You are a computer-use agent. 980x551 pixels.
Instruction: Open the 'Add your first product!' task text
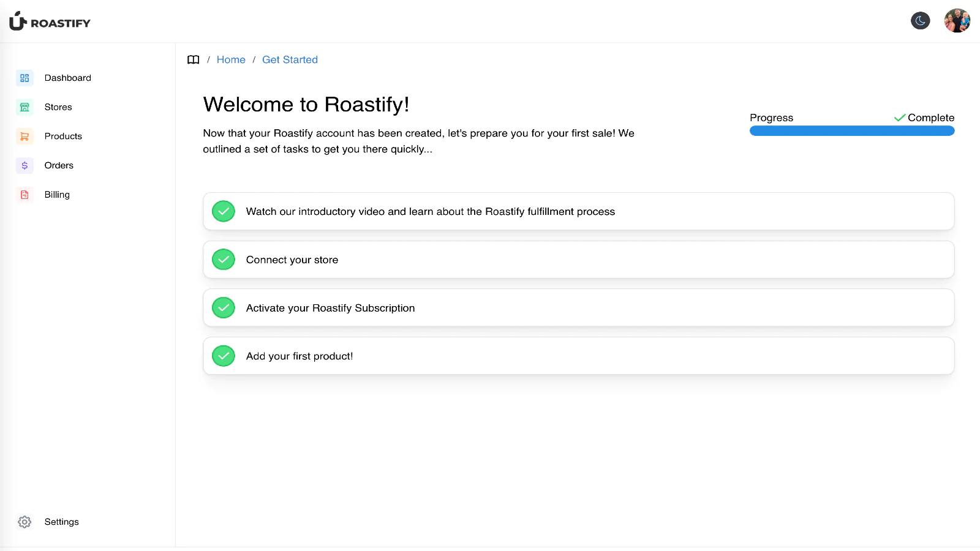click(300, 356)
